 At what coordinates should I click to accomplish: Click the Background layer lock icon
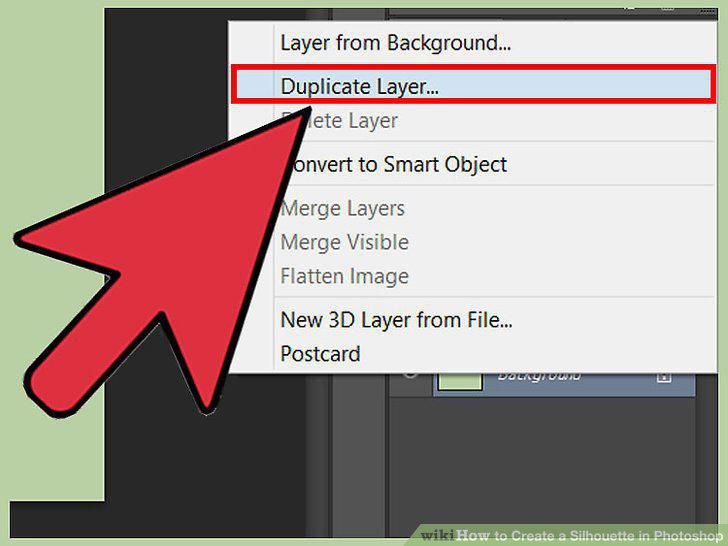[664, 377]
